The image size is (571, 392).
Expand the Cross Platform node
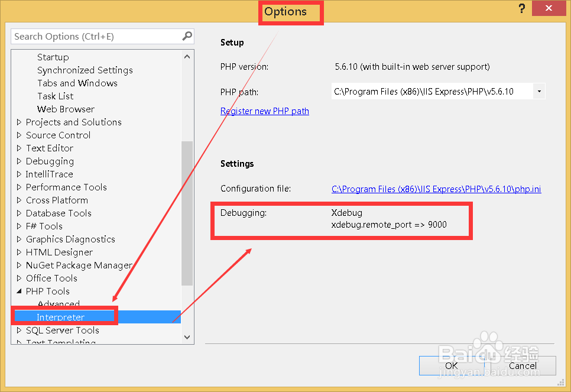coord(20,200)
